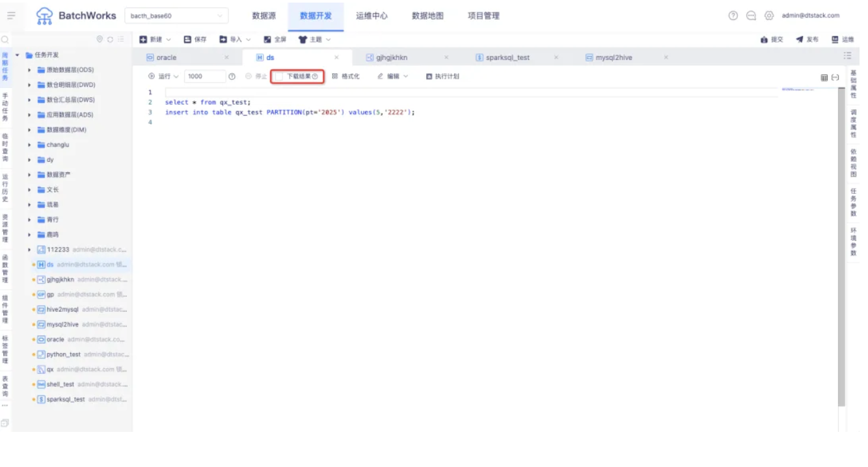This screenshot has height=467, width=868.
Task: Click the help icon next to the 1000 row limit
Action: point(232,76)
